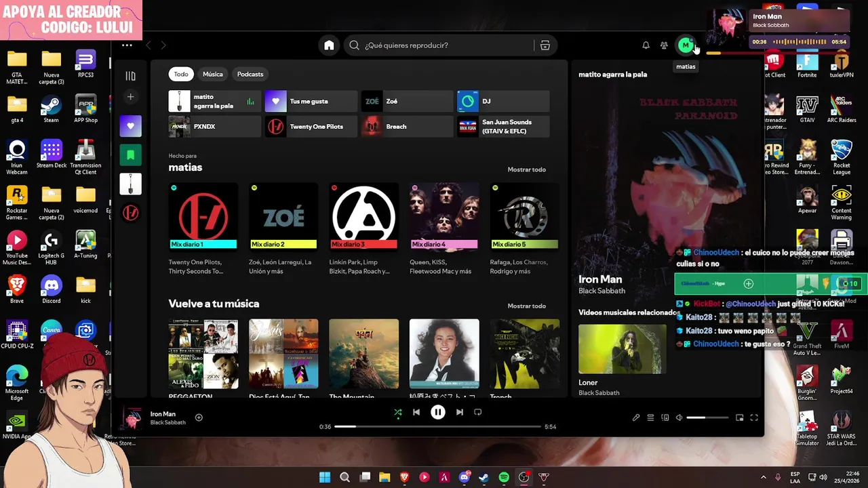
Task: Open Twenty One Pilots shortcut tile
Action: (311, 126)
